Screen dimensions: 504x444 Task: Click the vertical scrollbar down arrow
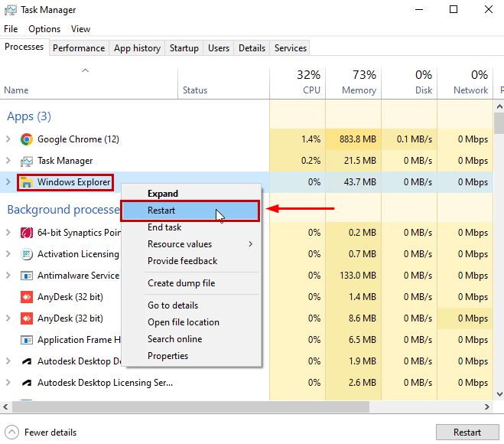pos(499,394)
